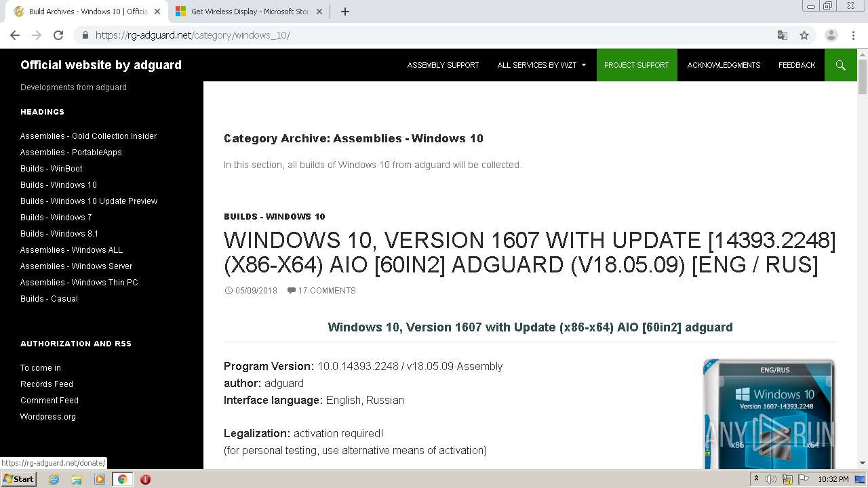The image size is (868, 488).
Task: Click the scrollbar up arrow
Action: [x=863, y=54]
